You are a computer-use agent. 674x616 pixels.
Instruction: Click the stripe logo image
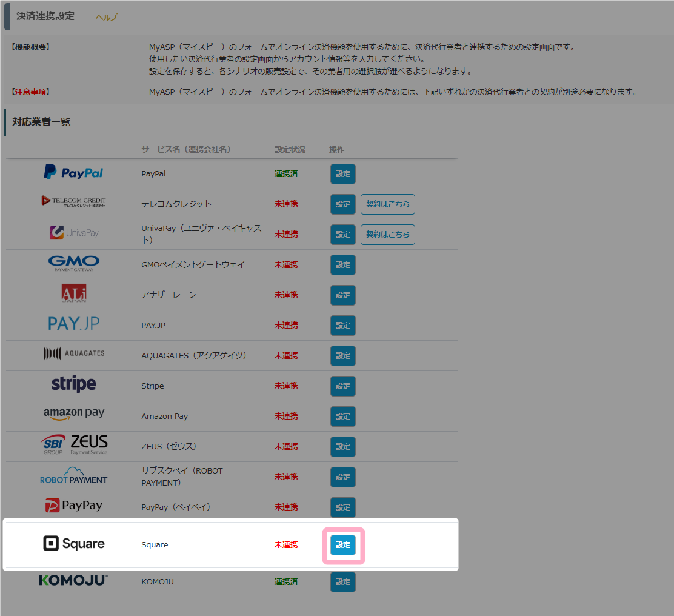(73, 384)
